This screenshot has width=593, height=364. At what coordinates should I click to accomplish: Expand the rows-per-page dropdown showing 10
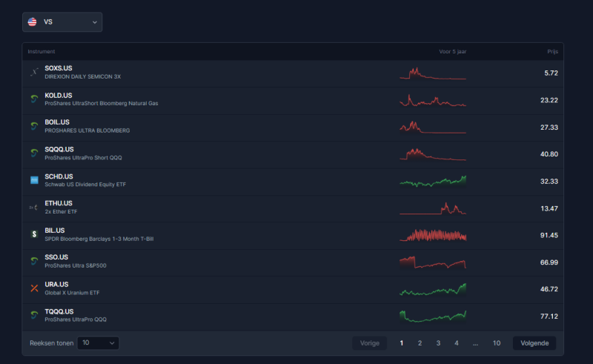click(98, 343)
